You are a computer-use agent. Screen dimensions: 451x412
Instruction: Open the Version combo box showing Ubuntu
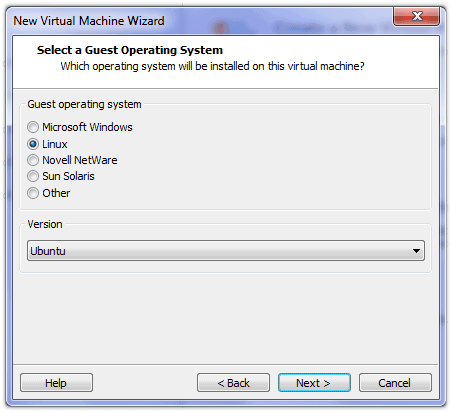point(226,251)
